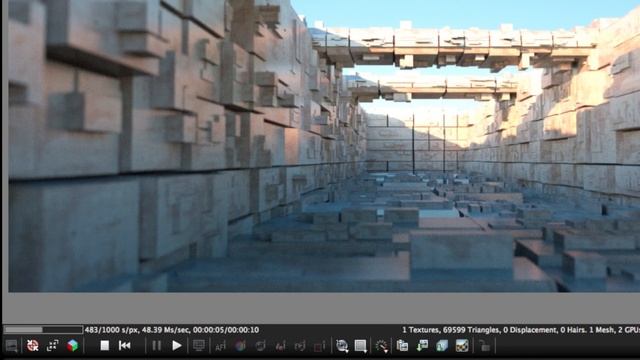Viewport: 640px width, 360px height.
Task: Click the dim leftmost toolbar icon
Action: (x=11, y=346)
